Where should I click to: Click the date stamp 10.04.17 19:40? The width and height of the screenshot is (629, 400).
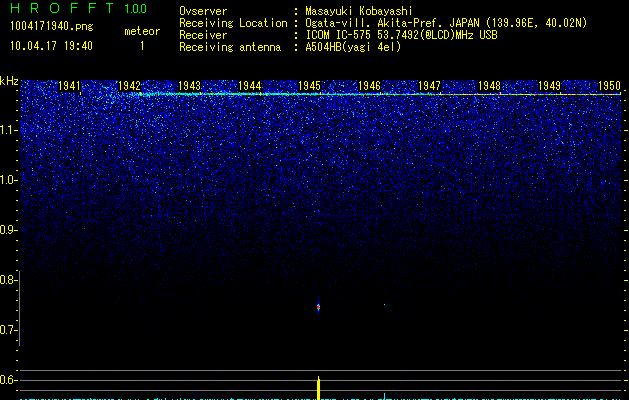(x=51, y=46)
